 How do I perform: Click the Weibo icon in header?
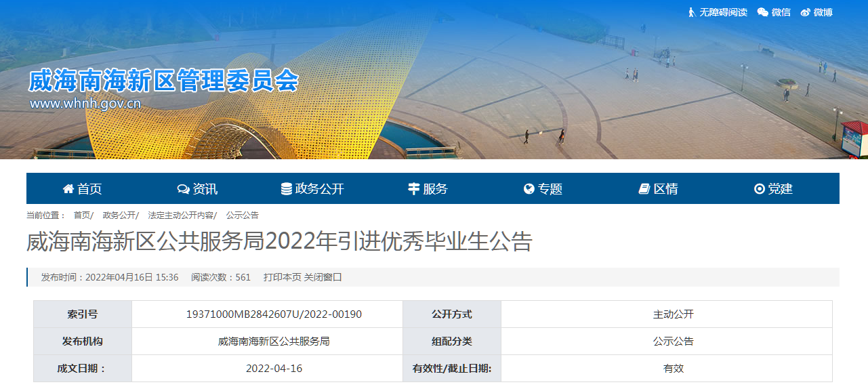pos(806,12)
